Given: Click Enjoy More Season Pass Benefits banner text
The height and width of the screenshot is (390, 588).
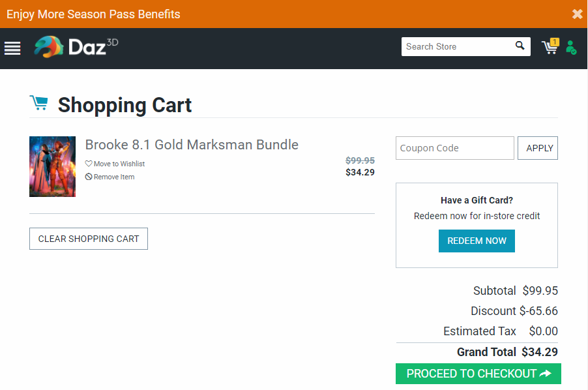Looking at the screenshot, I should pyautogui.click(x=93, y=14).
